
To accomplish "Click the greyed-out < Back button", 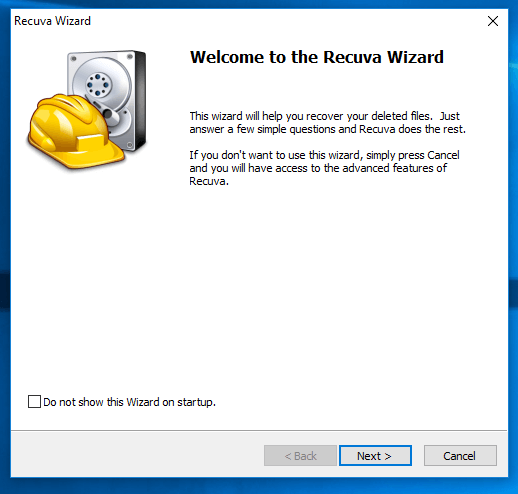I will click(x=300, y=455).
